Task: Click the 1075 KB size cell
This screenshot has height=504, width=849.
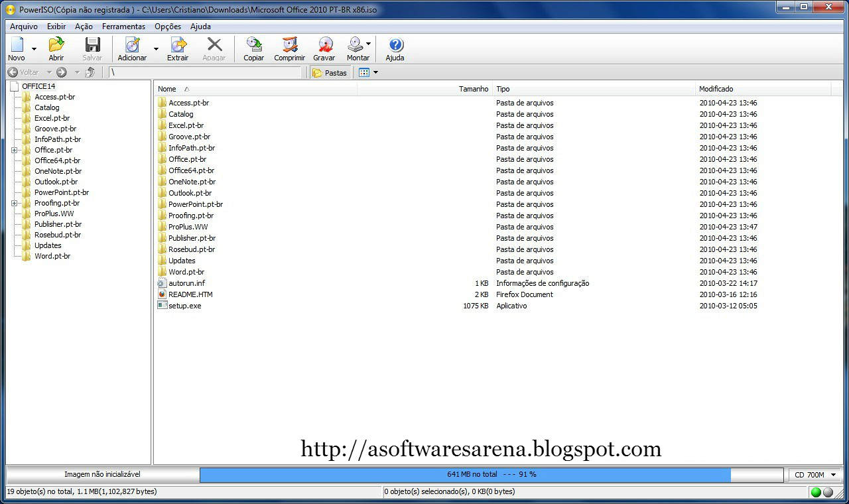Action: (x=476, y=306)
